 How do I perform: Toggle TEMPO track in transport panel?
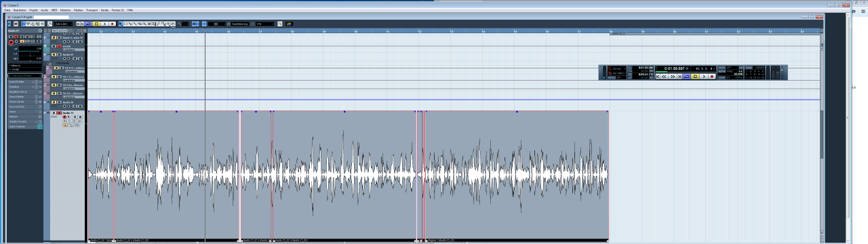[722, 71]
